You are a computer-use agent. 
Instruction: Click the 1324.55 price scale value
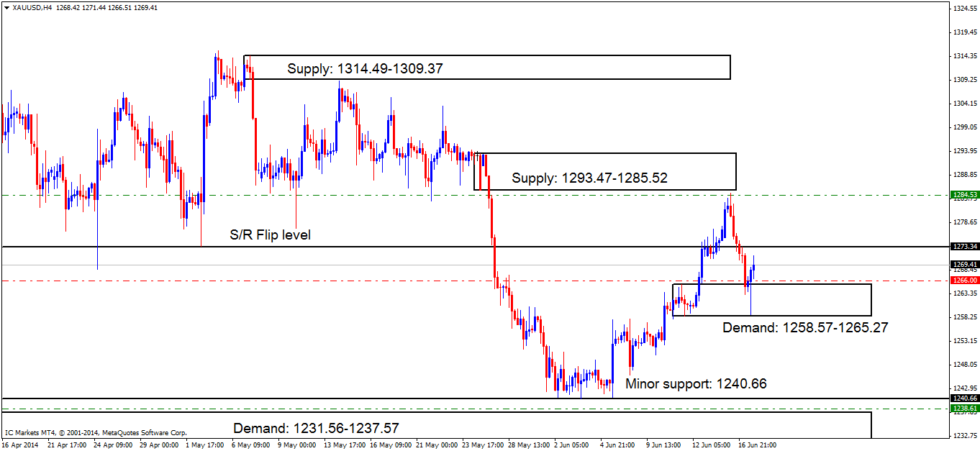point(964,9)
